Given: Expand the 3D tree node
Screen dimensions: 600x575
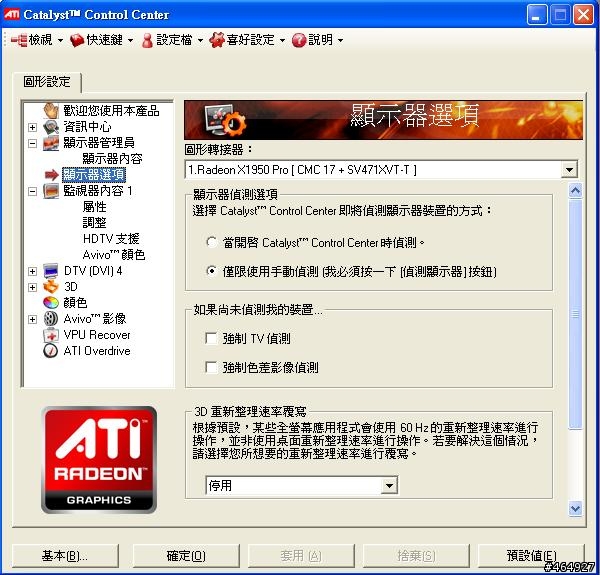Looking at the screenshot, I should 33,287.
